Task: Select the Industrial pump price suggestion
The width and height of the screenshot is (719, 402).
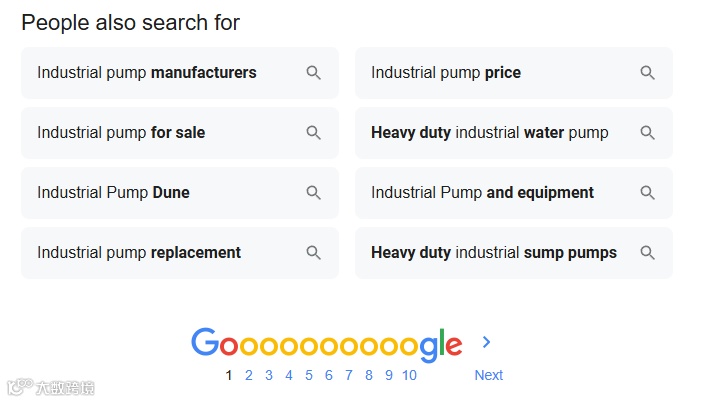Action: (446, 73)
